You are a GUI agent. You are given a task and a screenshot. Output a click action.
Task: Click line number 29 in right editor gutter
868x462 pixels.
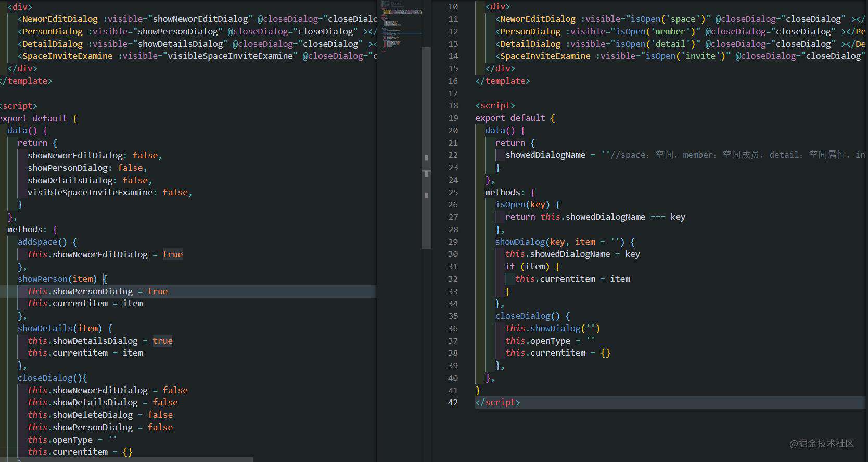453,242
